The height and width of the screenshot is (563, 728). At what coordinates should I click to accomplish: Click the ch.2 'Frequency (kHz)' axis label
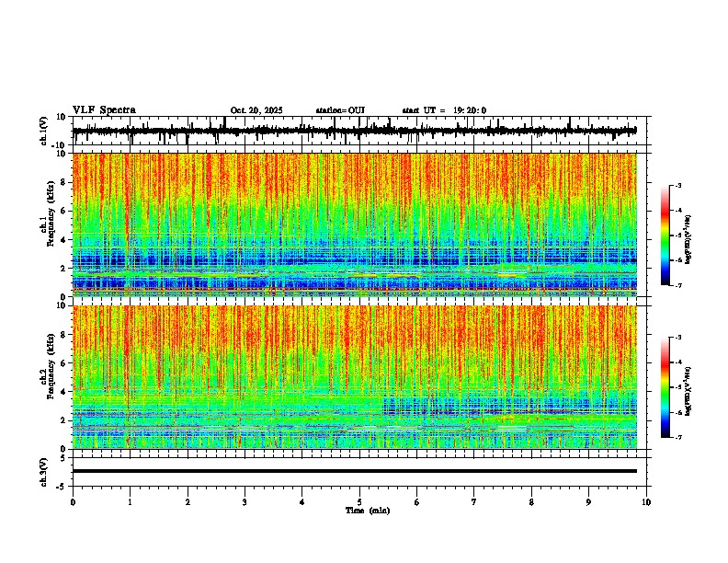coord(51,366)
